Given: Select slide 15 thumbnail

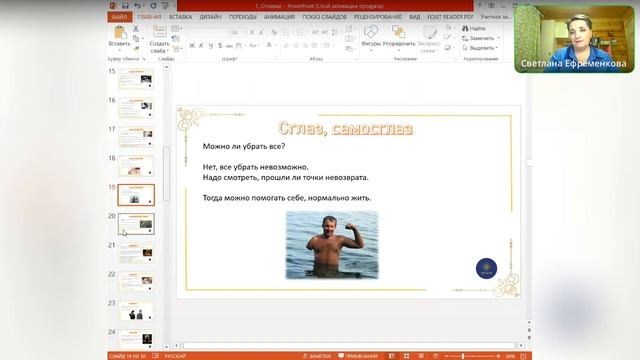Looking at the screenshot, I should 136,79.
